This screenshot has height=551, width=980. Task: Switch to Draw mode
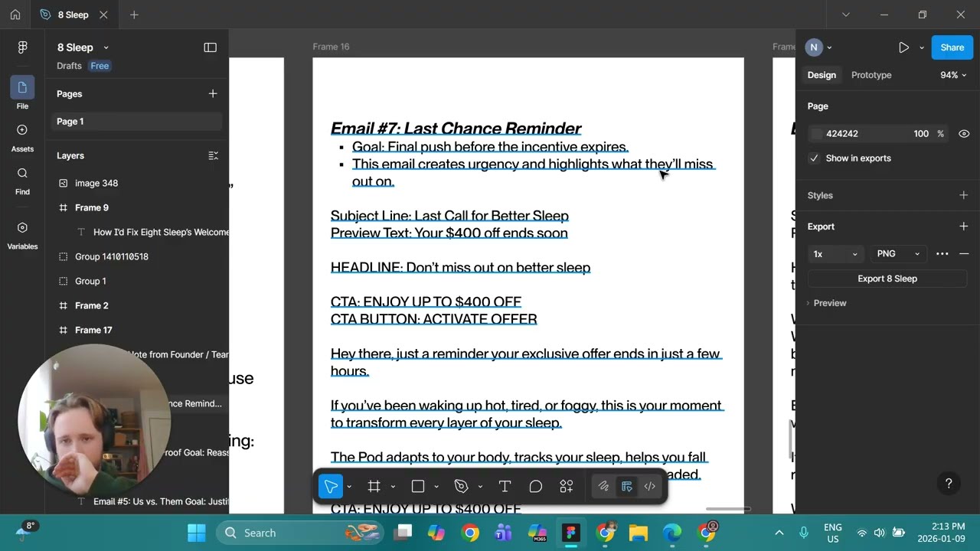[603, 486]
